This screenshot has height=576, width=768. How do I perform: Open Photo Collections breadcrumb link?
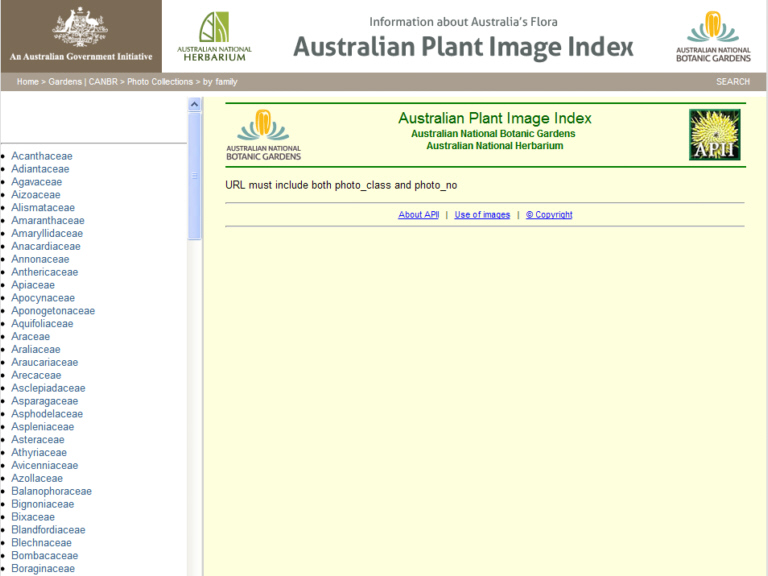(x=160, y=82)
